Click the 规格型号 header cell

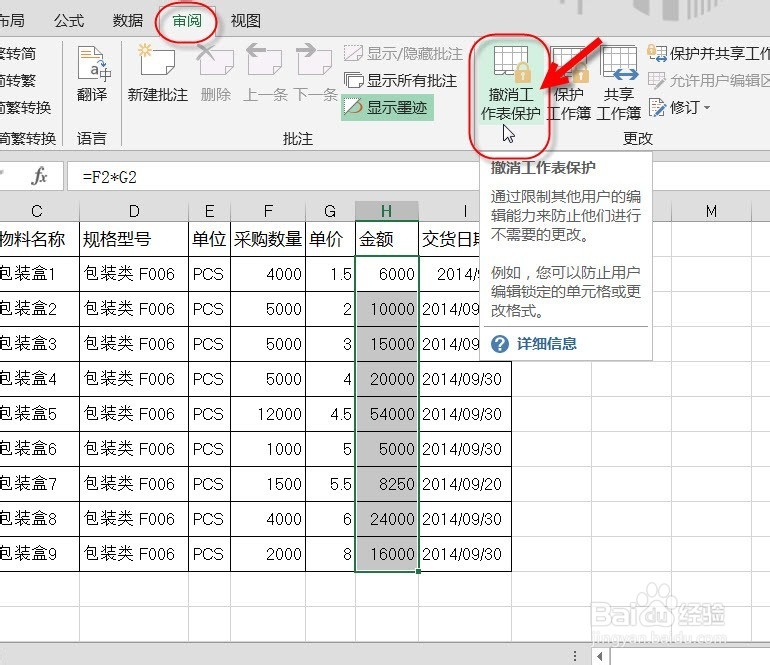click(134, 239)
